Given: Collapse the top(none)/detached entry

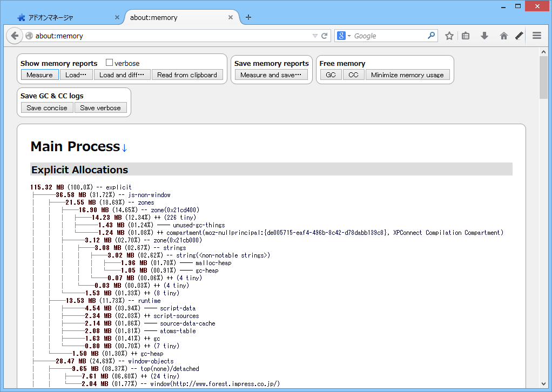Looking at the screenshot, I should [x=136, y=369].
